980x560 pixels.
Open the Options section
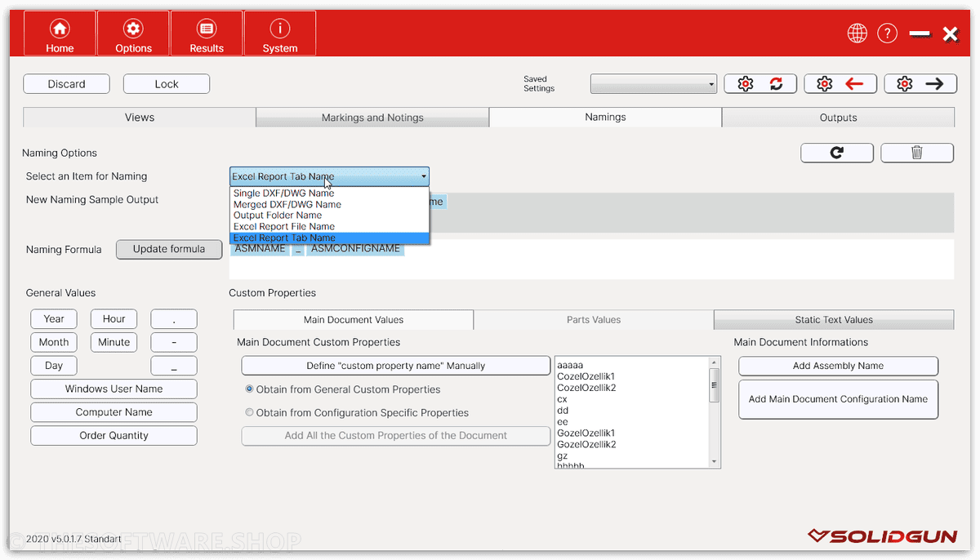pyautogui.click(x=133, y=33)
